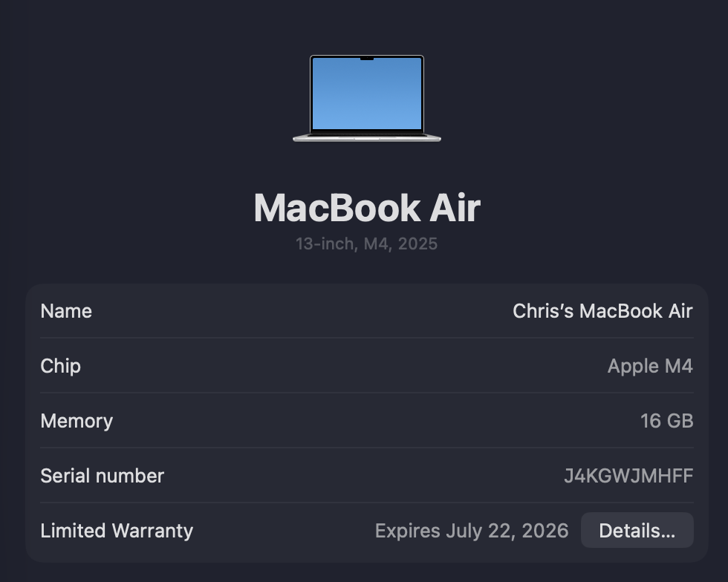Click the MacBook Air laptop illustration
This screenshot has width=728, height=582.
coord(367,98)
